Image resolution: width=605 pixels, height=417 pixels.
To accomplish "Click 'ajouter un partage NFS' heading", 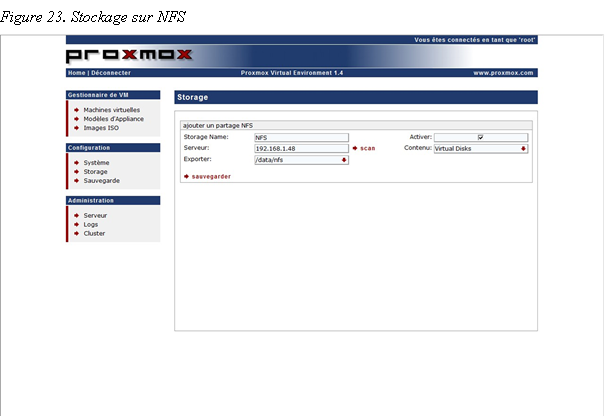I will pos(218,125).
